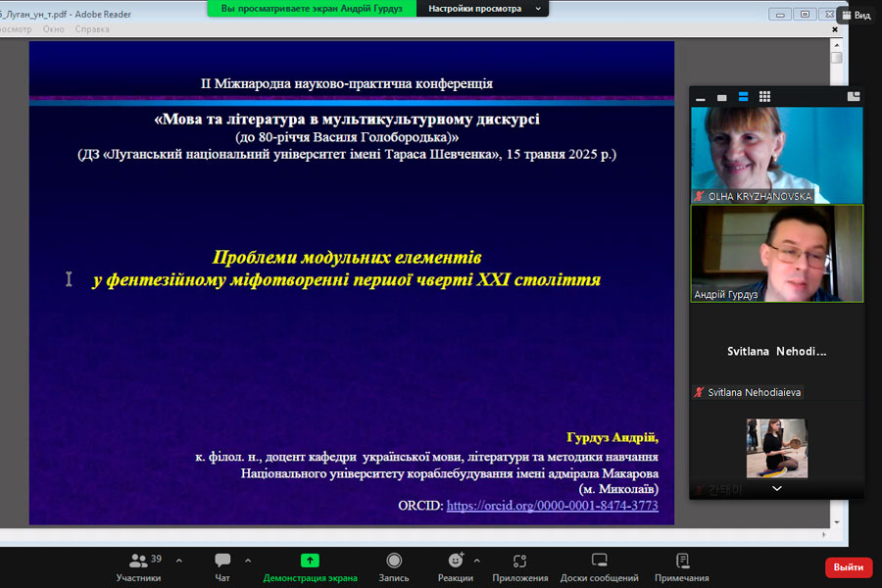Click the conference heading II Міжнародна науково-практична конференція
The width and height of the screenshot is (882, 588).
pos(347,83)
